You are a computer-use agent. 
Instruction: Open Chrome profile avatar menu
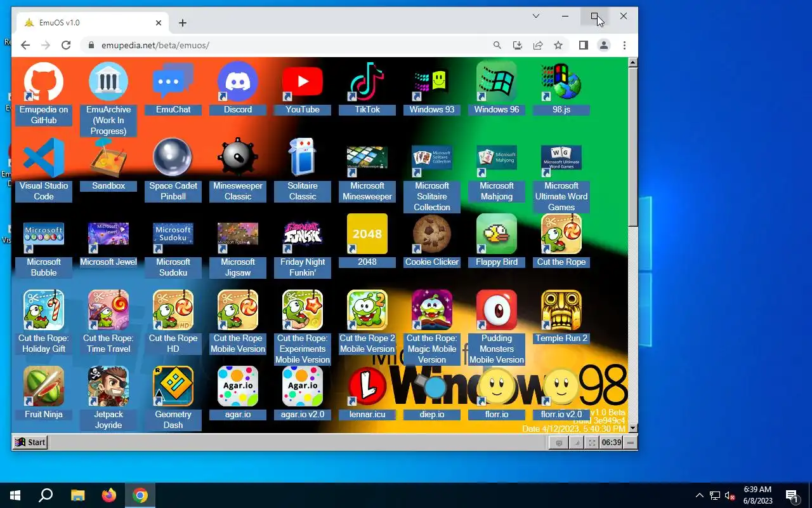(604, 45)
